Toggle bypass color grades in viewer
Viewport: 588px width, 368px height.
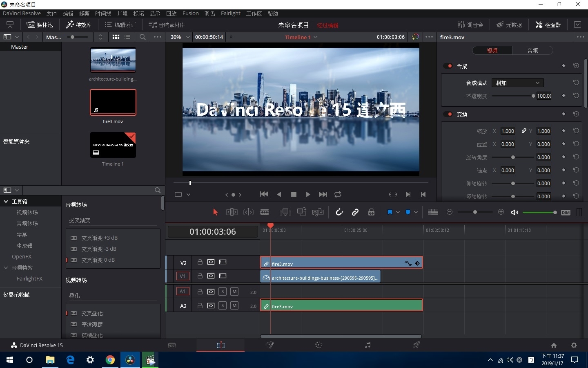(x=415, y=37)
